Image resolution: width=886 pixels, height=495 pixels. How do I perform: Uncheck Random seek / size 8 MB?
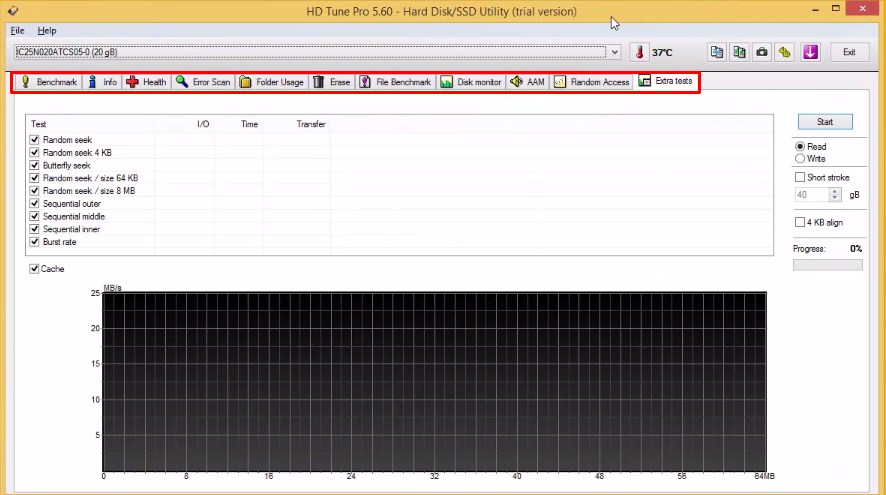34,191
